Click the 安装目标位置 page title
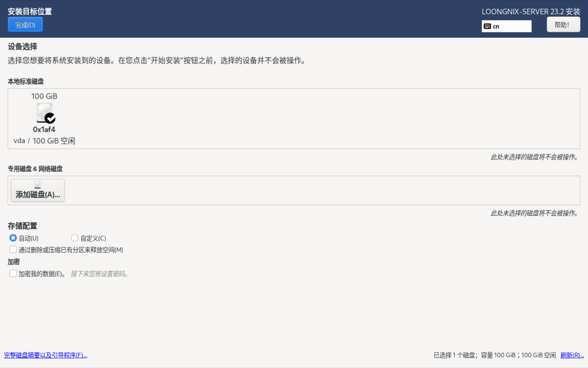588x368 pixels. point(30,12)
